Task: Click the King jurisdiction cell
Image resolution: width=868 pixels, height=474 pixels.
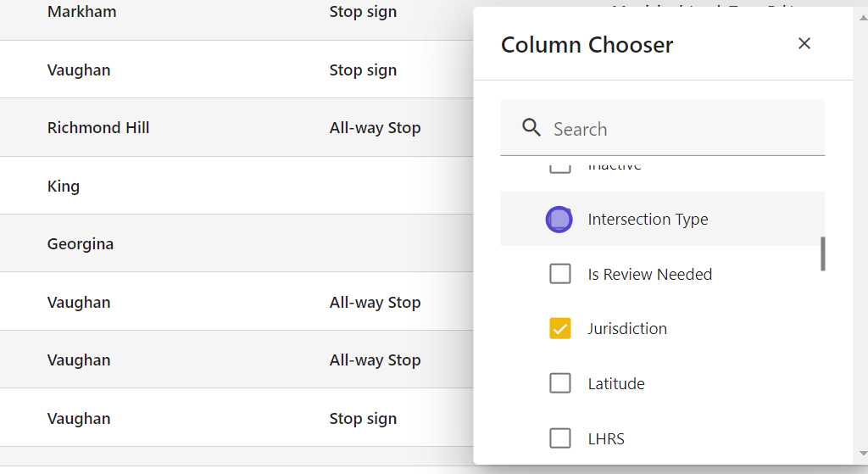Action: [64, 187]
